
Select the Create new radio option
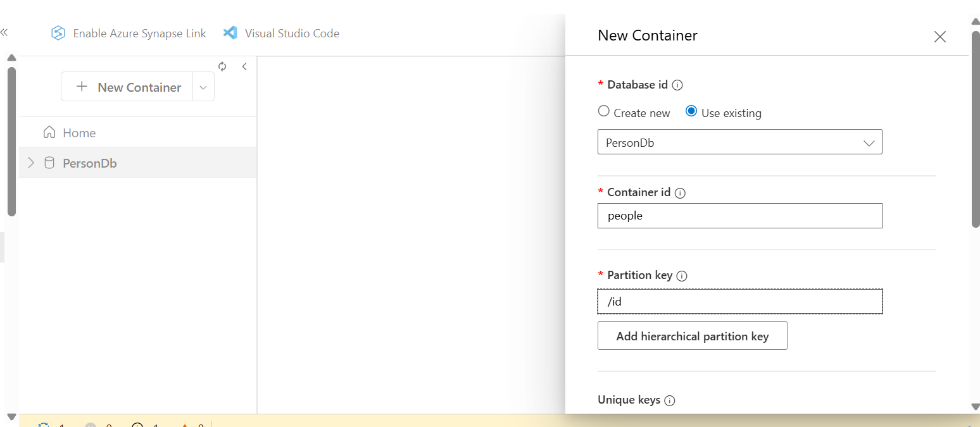(x=604, y=111)
